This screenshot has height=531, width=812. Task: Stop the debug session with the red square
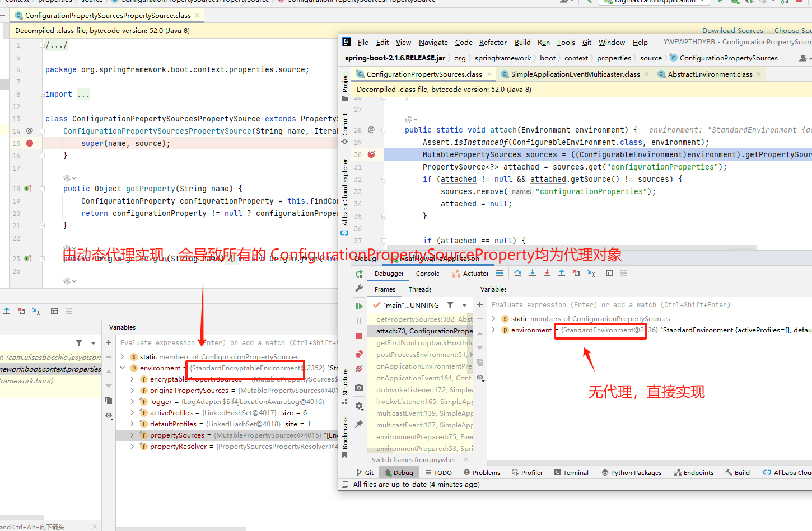coord(359,336)
